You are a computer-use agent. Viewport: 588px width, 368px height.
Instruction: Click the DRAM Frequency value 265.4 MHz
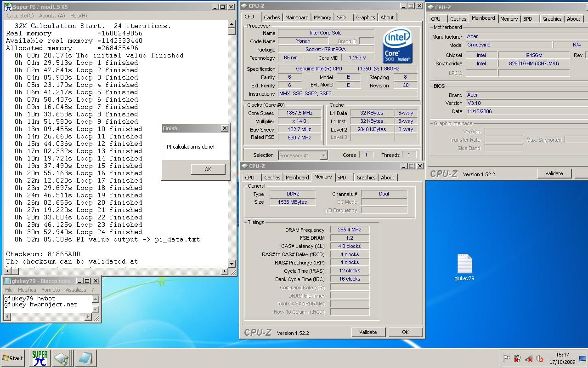pyautogui.click(x=350, y=230)
